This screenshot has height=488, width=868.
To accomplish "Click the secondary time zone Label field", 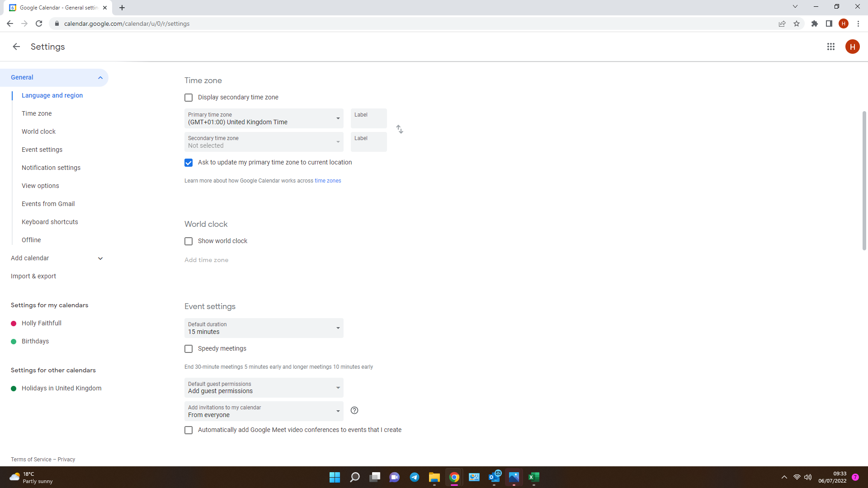I will (x=369, y=142).
